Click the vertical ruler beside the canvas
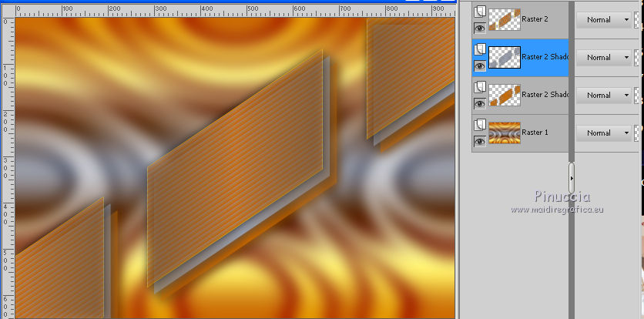 coord(8,167)
